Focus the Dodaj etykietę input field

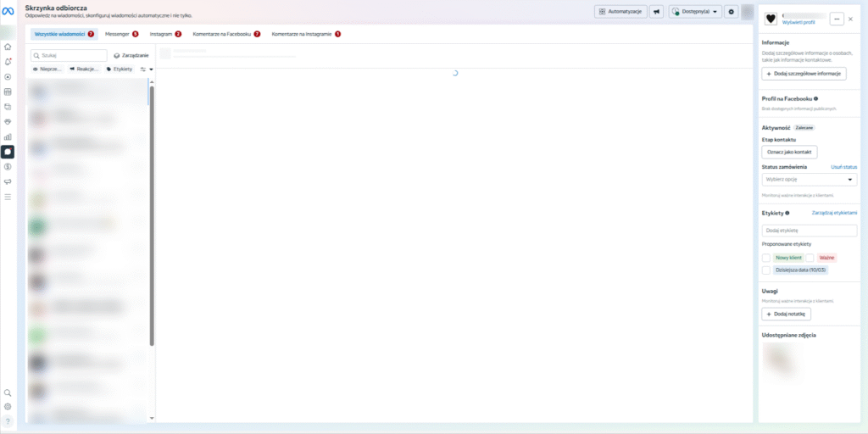coord(810,231)
